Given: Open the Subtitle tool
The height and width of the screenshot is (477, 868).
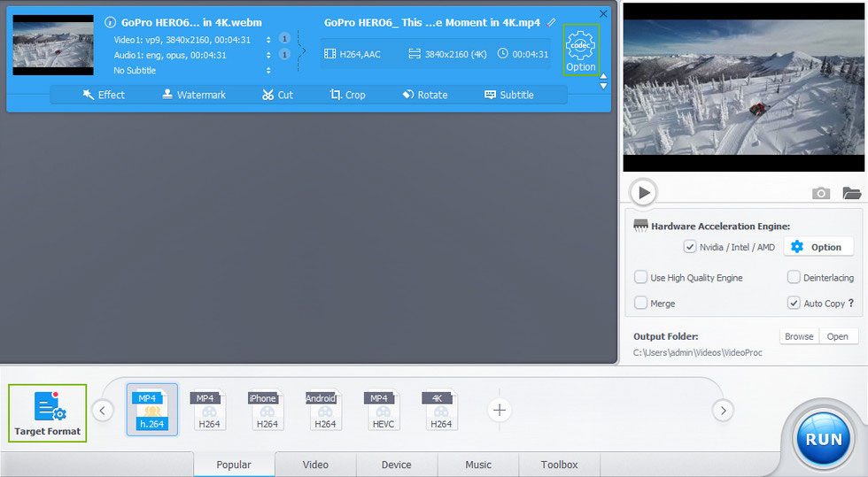Looking at the screenshot, I should (x=509, y=95).
